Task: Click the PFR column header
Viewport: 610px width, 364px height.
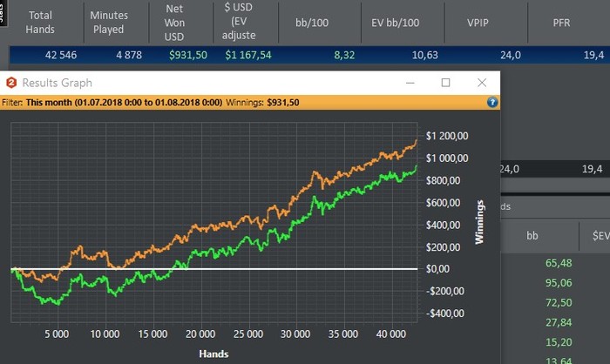Action: 561,23
